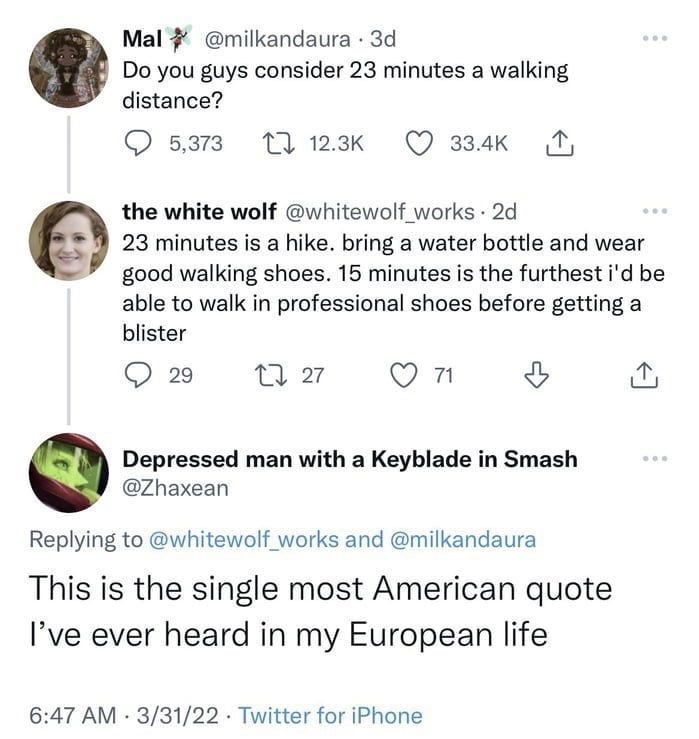Downvote the white wolf's reply

(537, 375)
